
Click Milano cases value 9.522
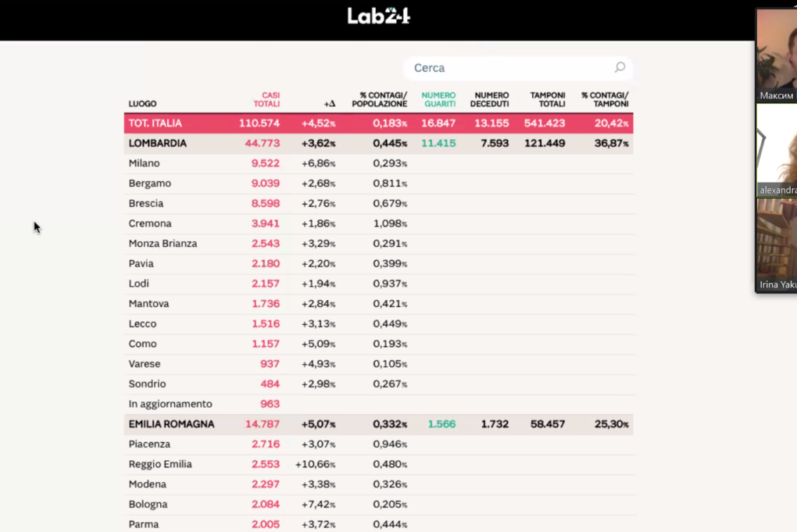click(266, 163)
